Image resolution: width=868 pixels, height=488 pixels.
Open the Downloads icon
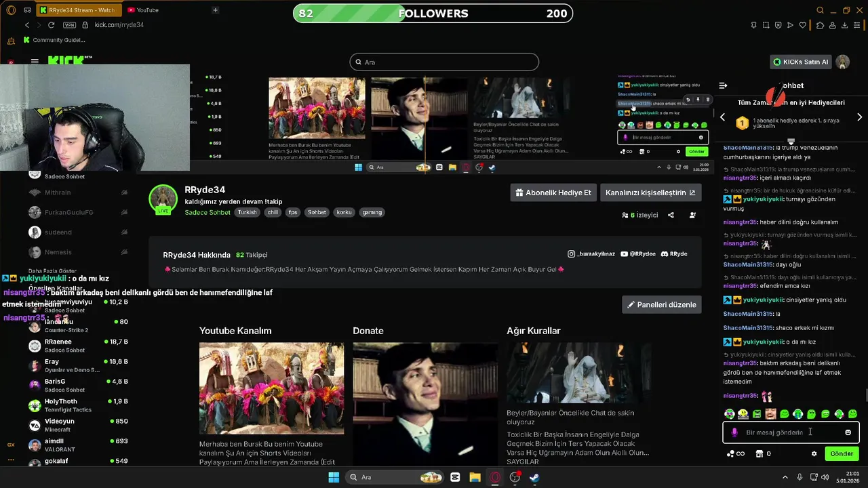(x=845, y=25)
